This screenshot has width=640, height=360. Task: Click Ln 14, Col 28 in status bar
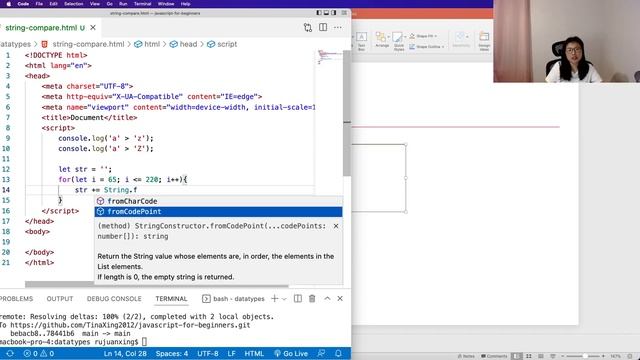(125, 353)
